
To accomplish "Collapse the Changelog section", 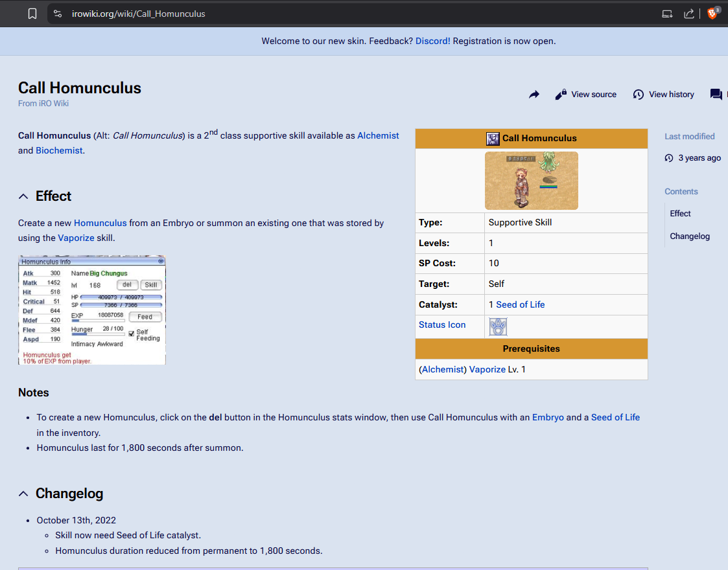I will [24, 494].
